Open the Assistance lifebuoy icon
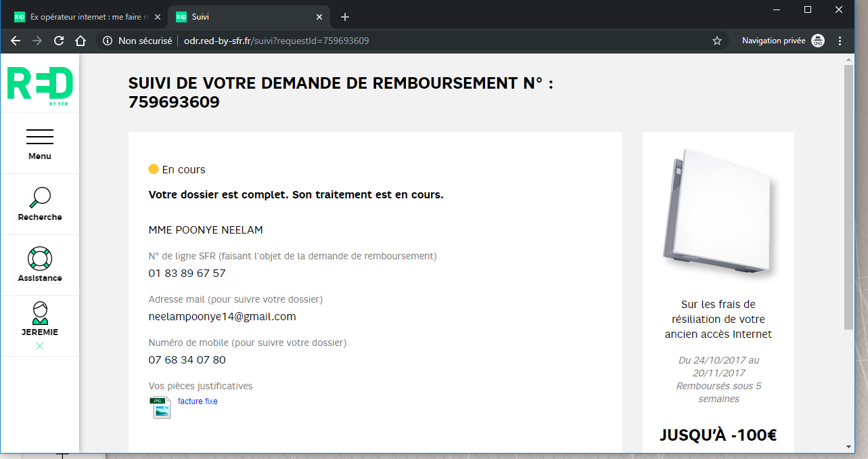Image resolution: width=868 pixels, height=459 pixels. pyautogui.click(x=40, y=259)
